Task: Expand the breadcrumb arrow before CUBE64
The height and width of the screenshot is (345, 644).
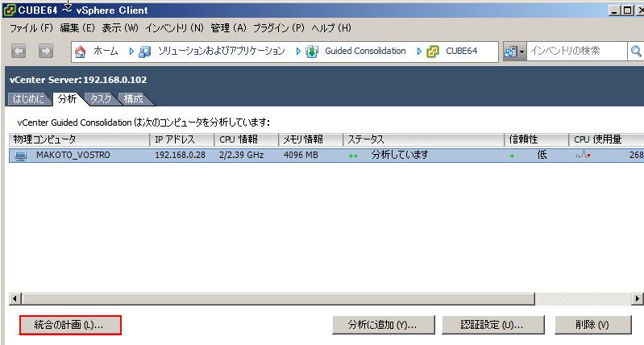Action: [419, 52]
